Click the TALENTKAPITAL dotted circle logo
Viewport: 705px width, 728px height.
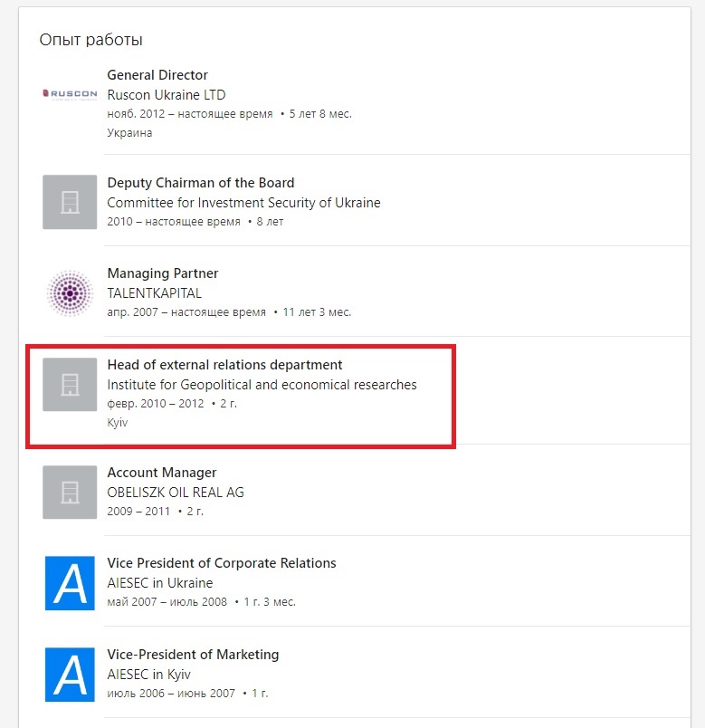70,292
